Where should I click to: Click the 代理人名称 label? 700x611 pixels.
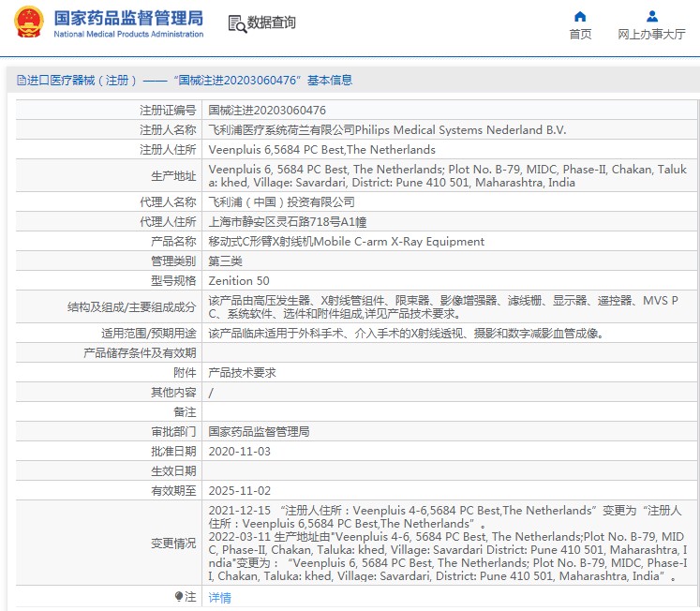(168, 202)
